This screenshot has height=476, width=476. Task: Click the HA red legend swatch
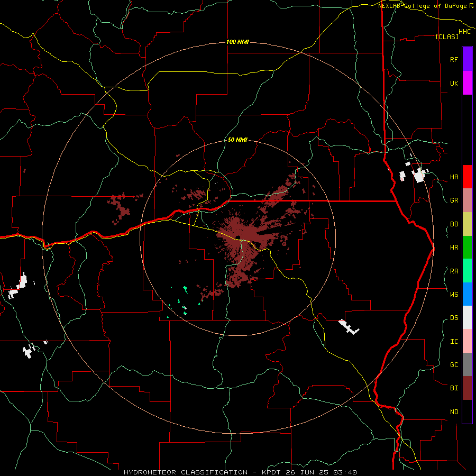(467, 177)
